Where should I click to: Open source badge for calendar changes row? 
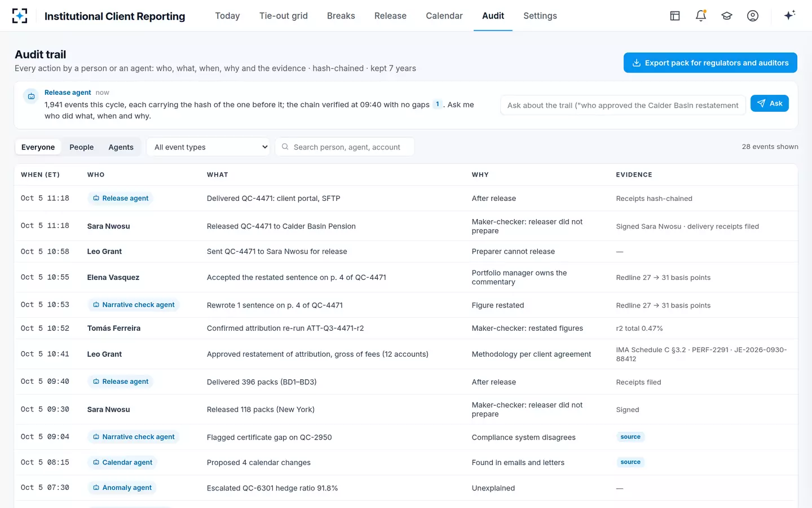point(630,462)
